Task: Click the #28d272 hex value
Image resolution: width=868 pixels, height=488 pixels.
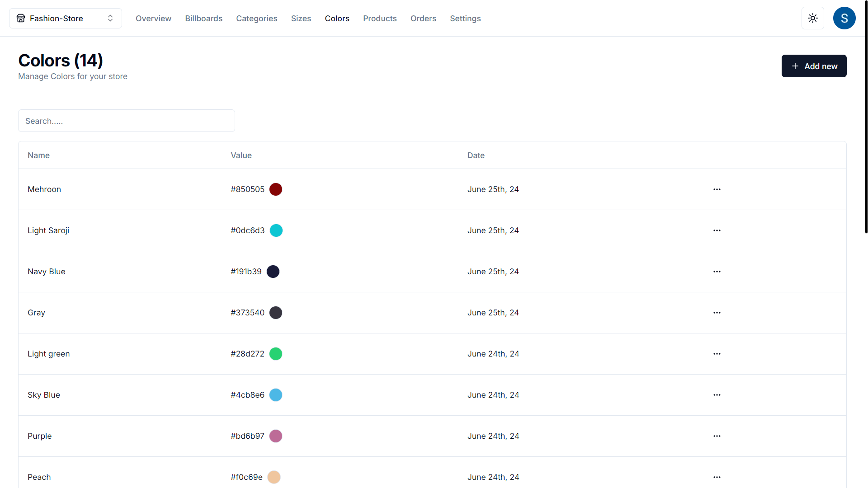Action: [x=248, y=354]
